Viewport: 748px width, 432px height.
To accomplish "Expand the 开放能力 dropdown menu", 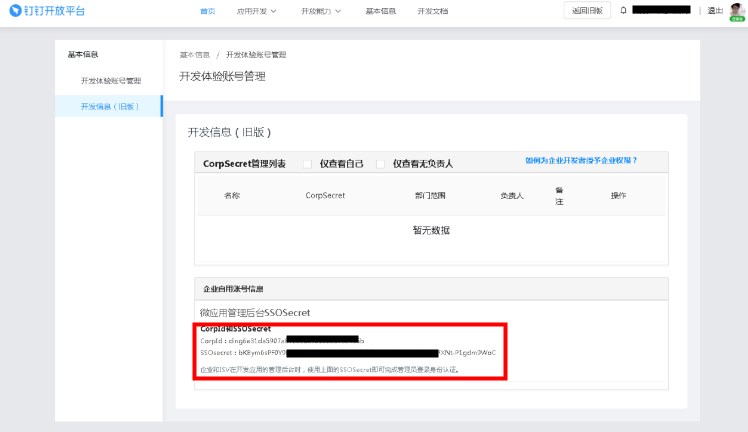I will 320,11.
